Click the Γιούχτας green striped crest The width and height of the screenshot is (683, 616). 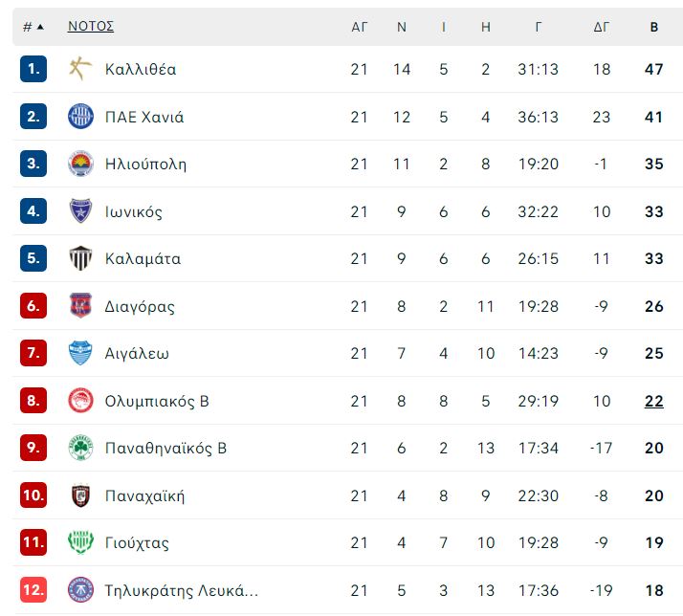[x=80, y=542]
